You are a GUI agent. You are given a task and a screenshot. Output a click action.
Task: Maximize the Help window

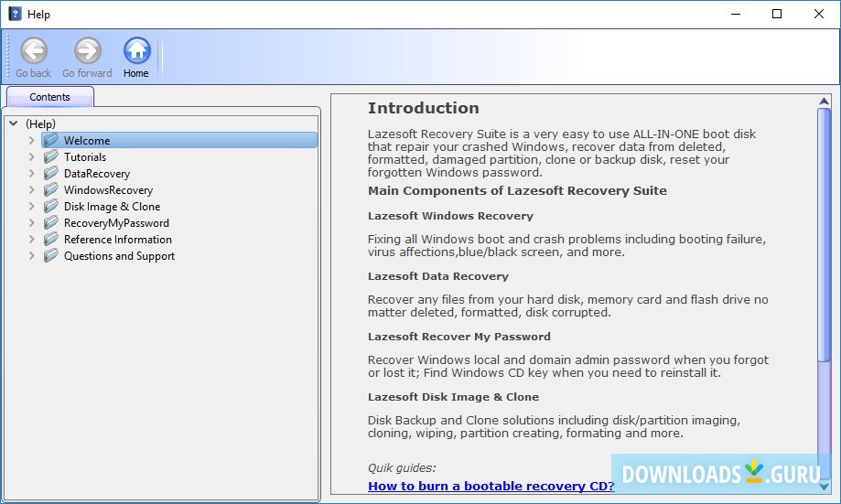tap(777, 14)
